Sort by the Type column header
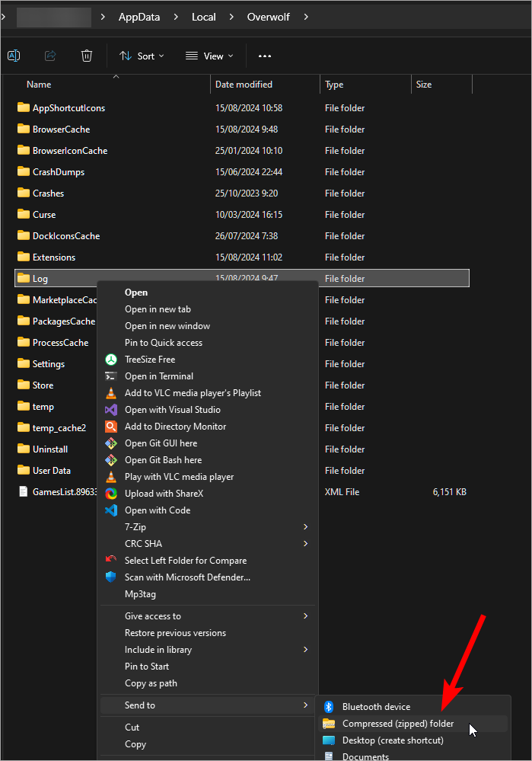This screenshot has height=761, width=532. click(x=334, y=85)
